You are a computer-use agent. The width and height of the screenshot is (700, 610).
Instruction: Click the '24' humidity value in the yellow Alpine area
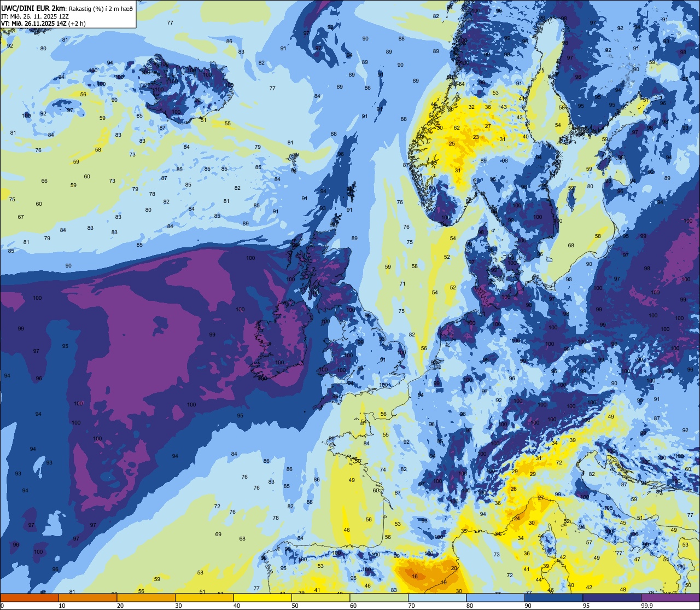(516, 519)
